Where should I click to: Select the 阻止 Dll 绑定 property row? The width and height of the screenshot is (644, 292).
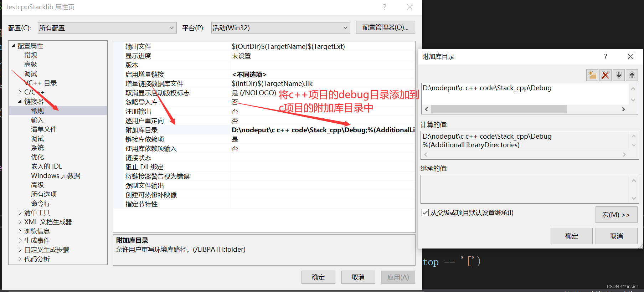click(x=264, y=167)
